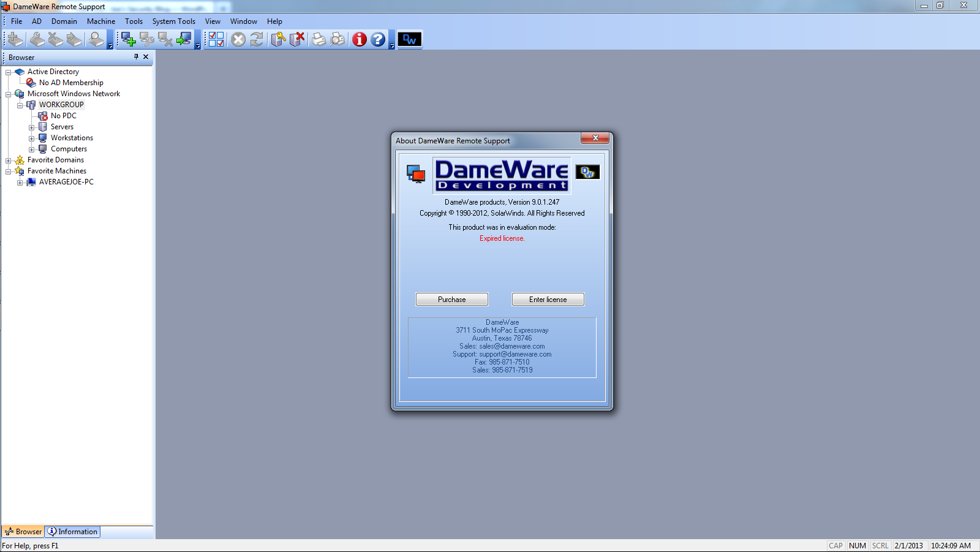Click the red Information toolbar icon

[x=360, y=40]
